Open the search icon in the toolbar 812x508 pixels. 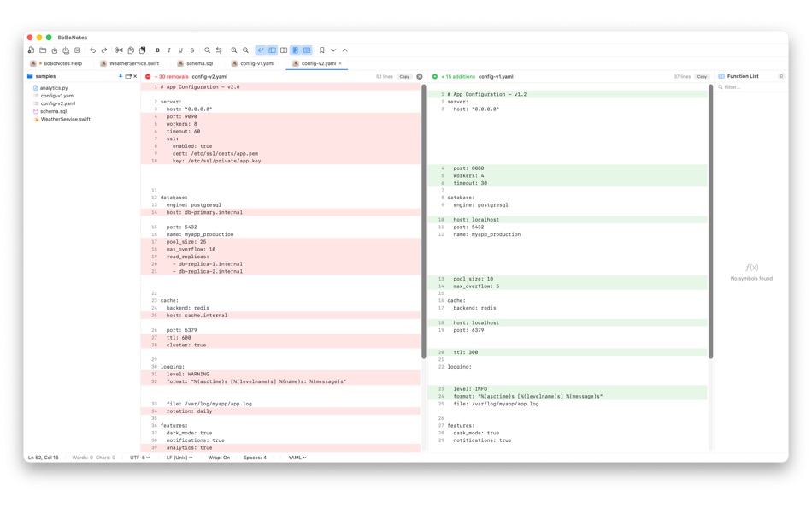click(207, 50)
